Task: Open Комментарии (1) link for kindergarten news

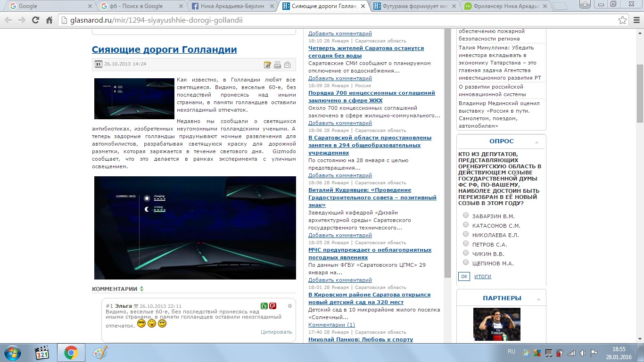Action: click(331, 325)
